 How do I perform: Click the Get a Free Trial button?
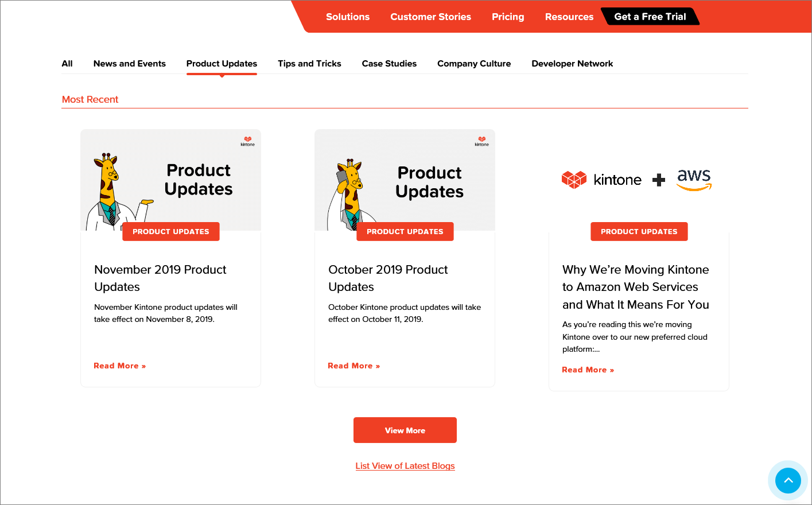coord(650,17)
